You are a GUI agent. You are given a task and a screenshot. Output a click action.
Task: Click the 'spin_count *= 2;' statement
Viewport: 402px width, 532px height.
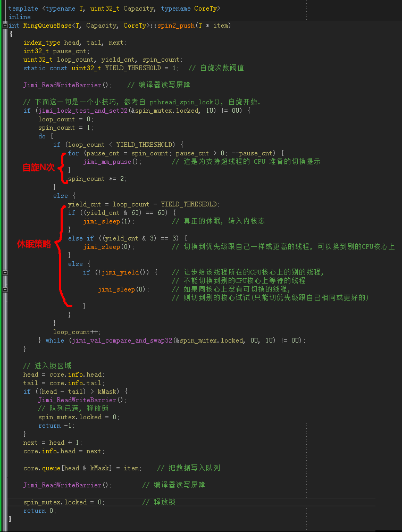click(98, 179)
